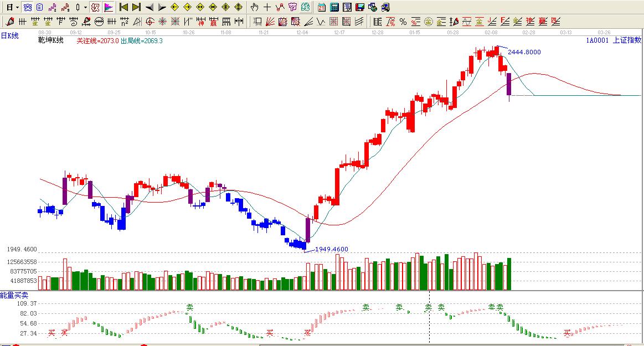Select the hand pan tool
Viewport: 644px width, 346px height.
pos(254,7)
